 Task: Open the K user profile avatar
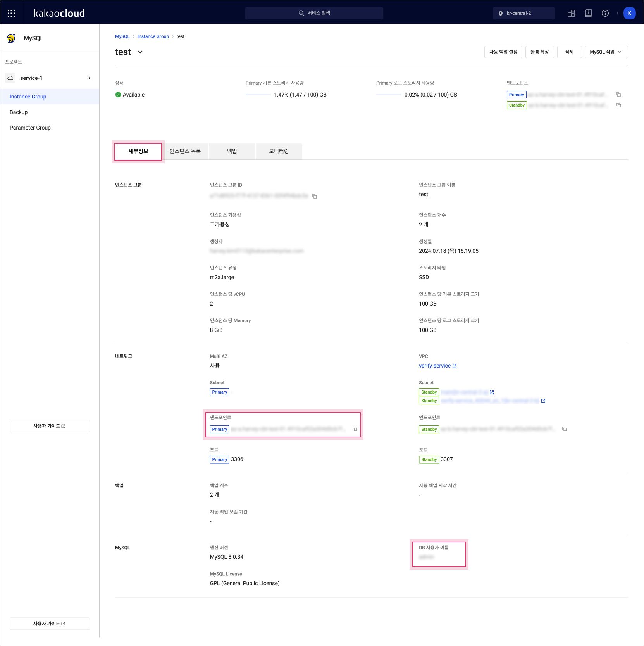pyautogui.click(x=630, y=13)
